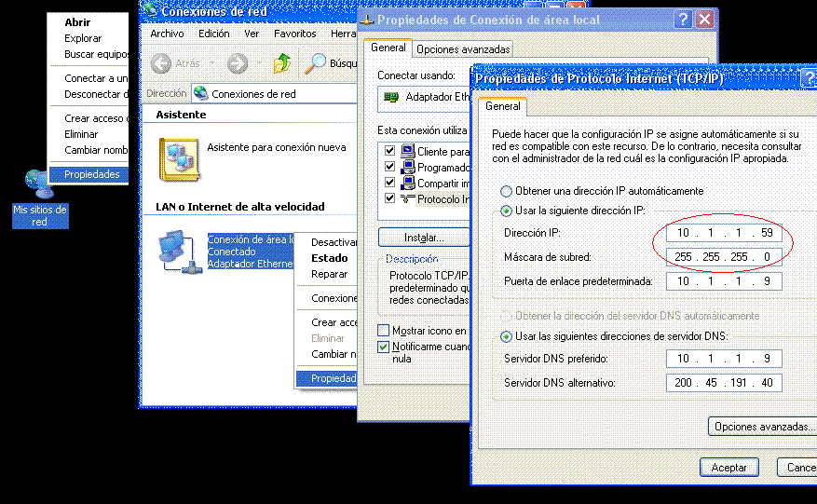Image resolution: width=817 pixels, height=504 pixels.
Task: Uncheck the Notificarme cuando checkbox
Action: point(384,347)
